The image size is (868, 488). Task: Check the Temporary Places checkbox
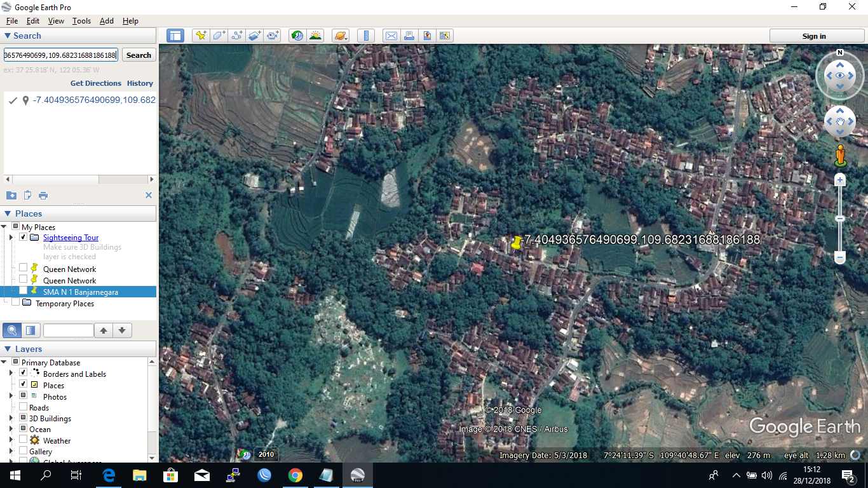(15, 302)
